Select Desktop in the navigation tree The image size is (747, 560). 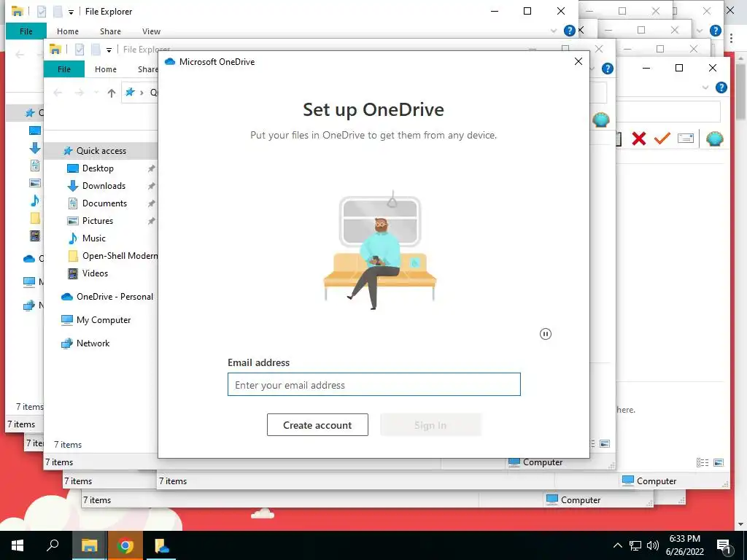pyautogui.click(x=98, y=168)
